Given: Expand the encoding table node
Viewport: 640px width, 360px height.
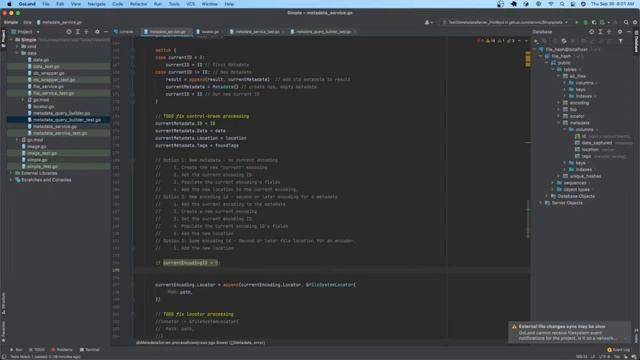Looking at the screenshot, I should tap(559, 103).
